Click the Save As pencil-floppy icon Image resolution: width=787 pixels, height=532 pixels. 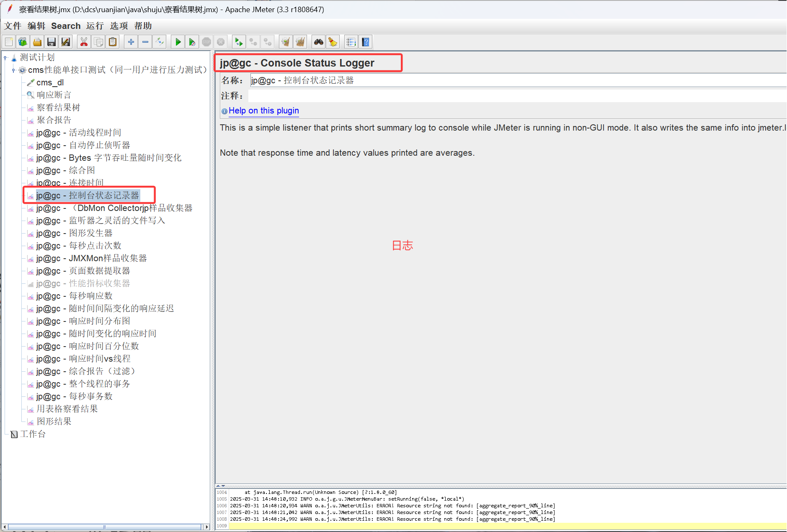(x=66, y=42)
